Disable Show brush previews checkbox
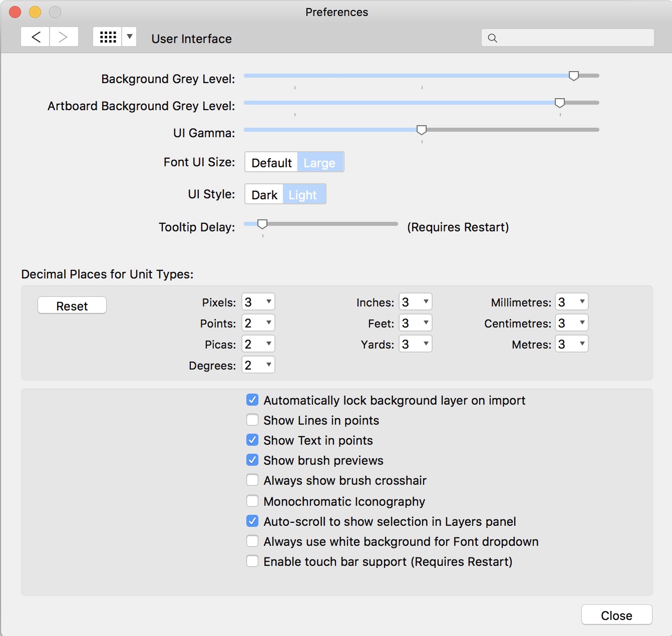The height and width of the screenshot is (636, 672). click(252, 460)
